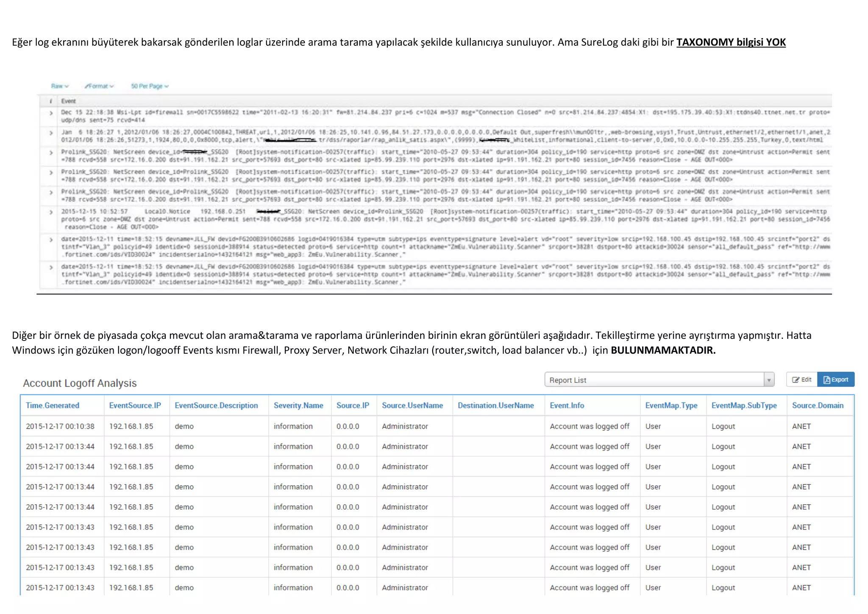
Task: Expand the Local0.Notice log event row
Action: 51,212
